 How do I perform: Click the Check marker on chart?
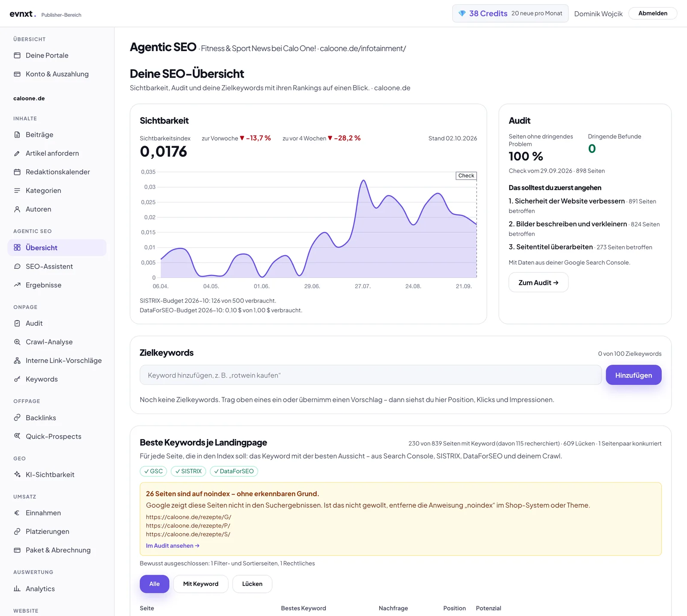(466, 176)
